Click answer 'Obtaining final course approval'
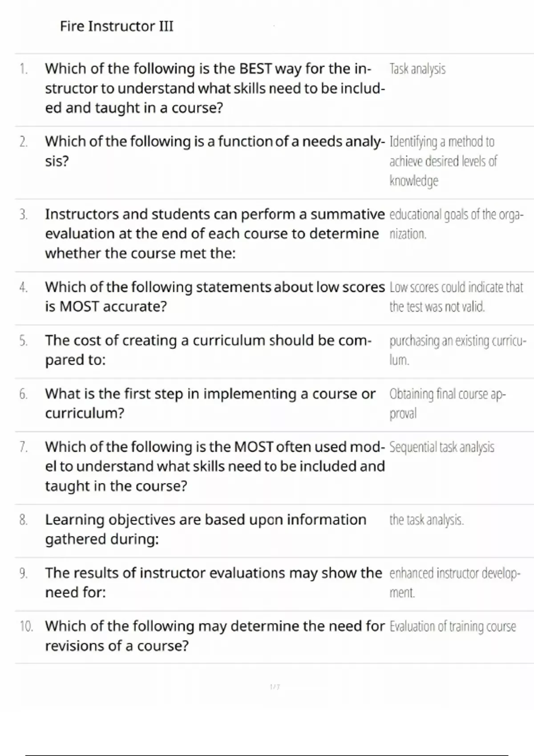This screenshot has width=534, height=756. click(448, 403)
